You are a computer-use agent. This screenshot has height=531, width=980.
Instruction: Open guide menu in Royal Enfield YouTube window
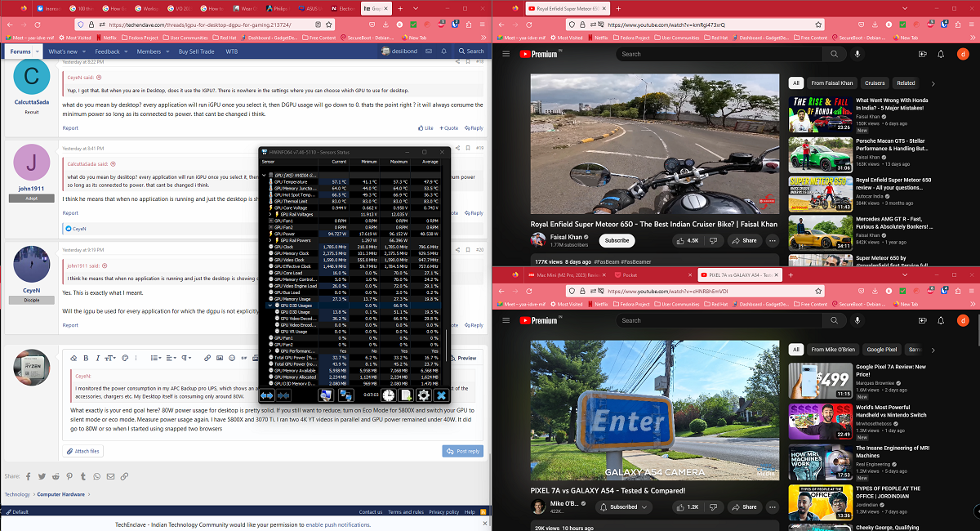[506, 54]
